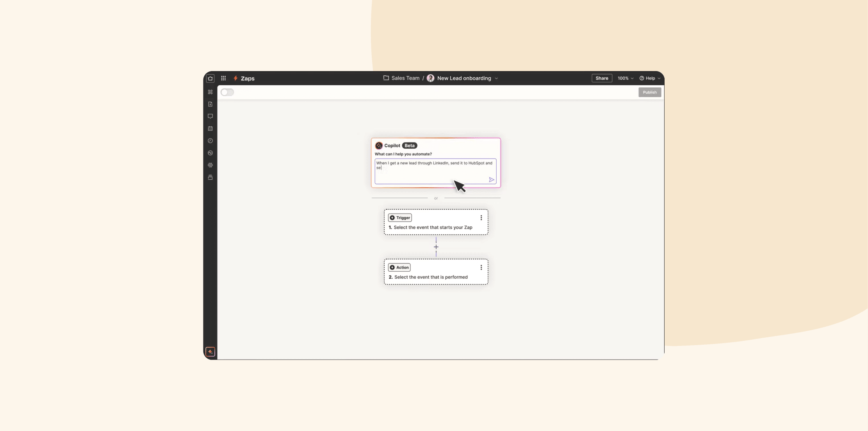Open the stacked layers versions sidebar icon
The width and height of the screenshot is (868, 431).
click(210, 177)
